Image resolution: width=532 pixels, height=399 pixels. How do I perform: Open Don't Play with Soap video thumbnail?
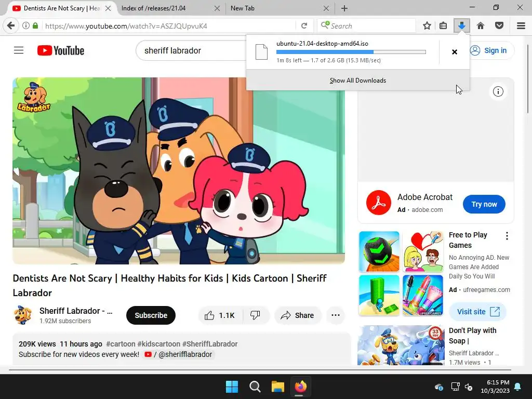[x=401, y=345]
